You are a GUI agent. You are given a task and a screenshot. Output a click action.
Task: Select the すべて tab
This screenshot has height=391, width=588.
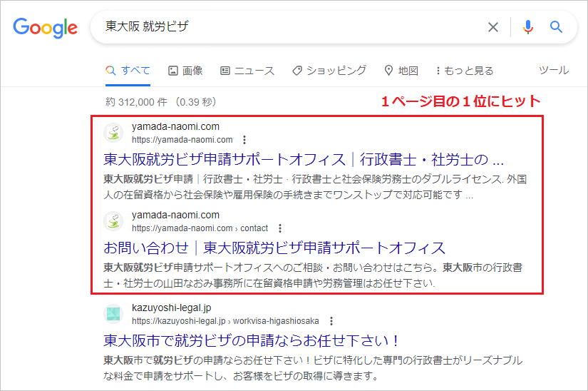click(128, 71)
